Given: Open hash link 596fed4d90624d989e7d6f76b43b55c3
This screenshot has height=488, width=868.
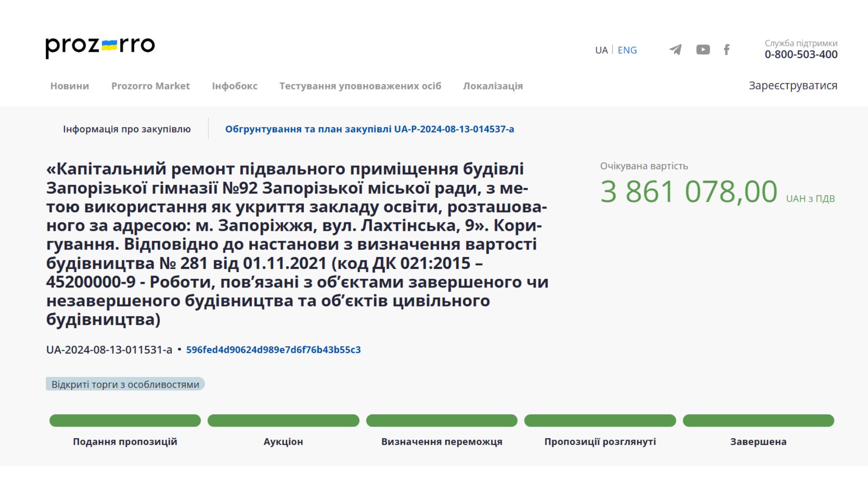Looking at the screenshot, I should [274, 349].
